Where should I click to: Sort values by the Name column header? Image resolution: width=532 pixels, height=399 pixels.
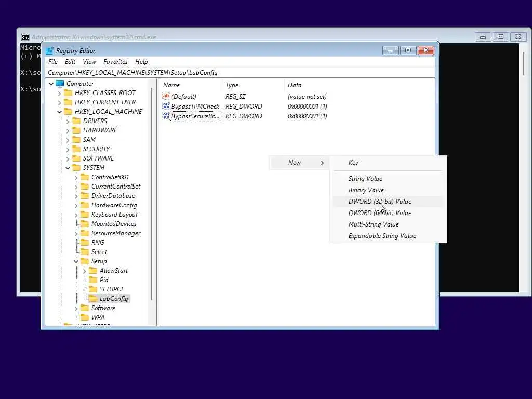191,85
